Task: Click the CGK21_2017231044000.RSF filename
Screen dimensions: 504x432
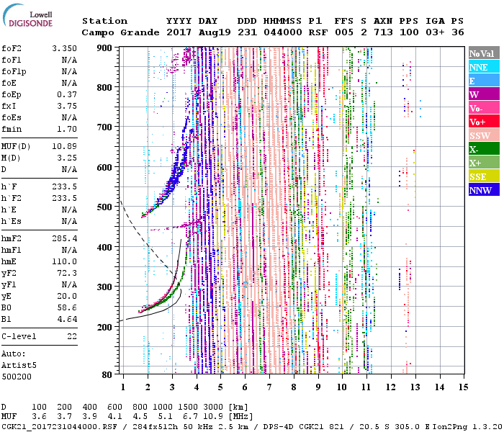Action: pos(59,426)
